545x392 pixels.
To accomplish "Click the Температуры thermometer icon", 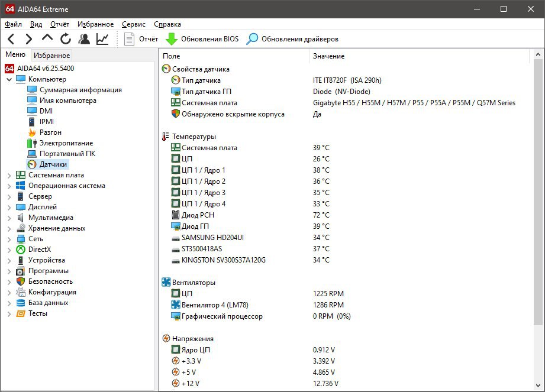I will coord(166,137).
